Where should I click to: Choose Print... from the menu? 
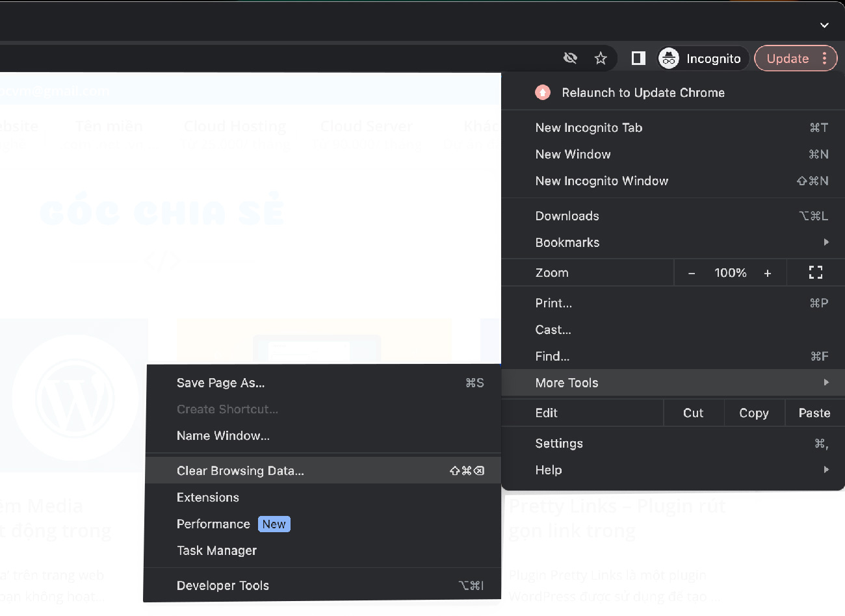(x=673, y=303)
